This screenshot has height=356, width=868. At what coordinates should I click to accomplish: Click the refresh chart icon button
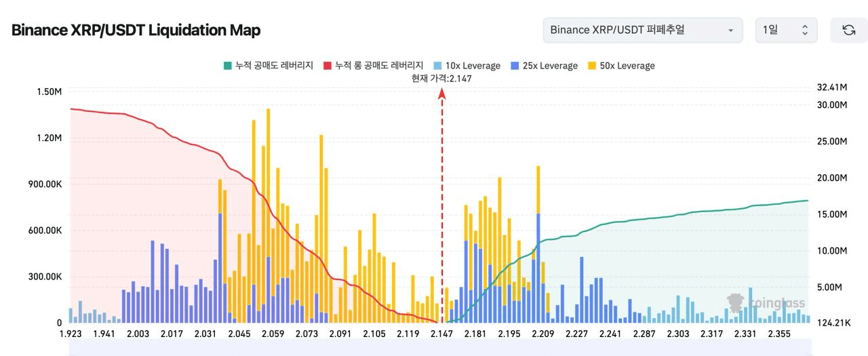point(848,30)
